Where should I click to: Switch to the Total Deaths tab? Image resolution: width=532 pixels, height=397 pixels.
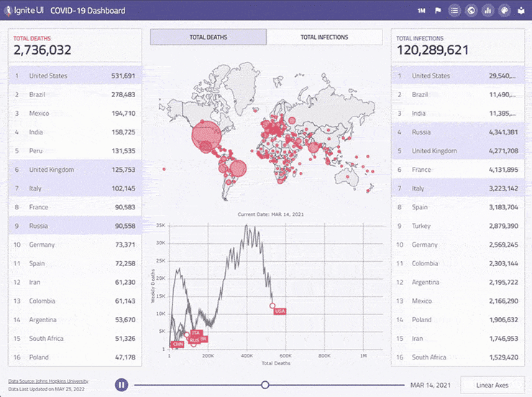coord(208,37)
